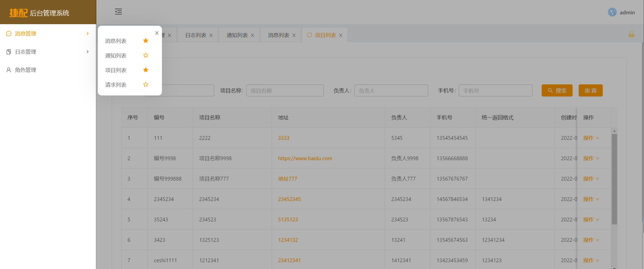Image resolution: width=644 pixels, height=269 pixels.
Task: Unfavorite 消息列表 with its star
Action: pyautogui.click(x=146, y=41)
